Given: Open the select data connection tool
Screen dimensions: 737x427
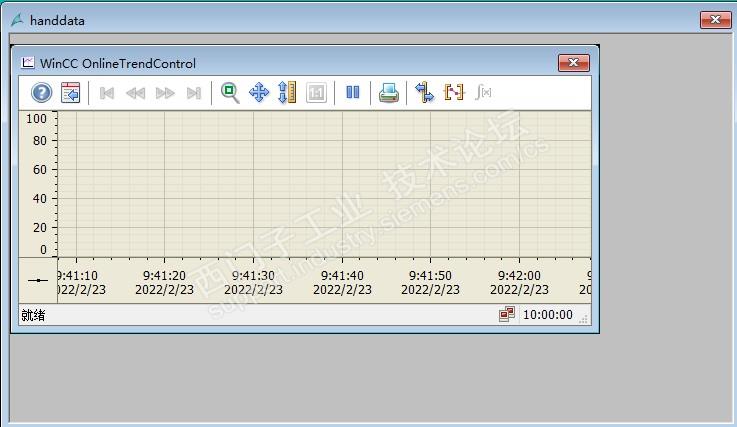Looking at the screenshot, I should 424,92.
